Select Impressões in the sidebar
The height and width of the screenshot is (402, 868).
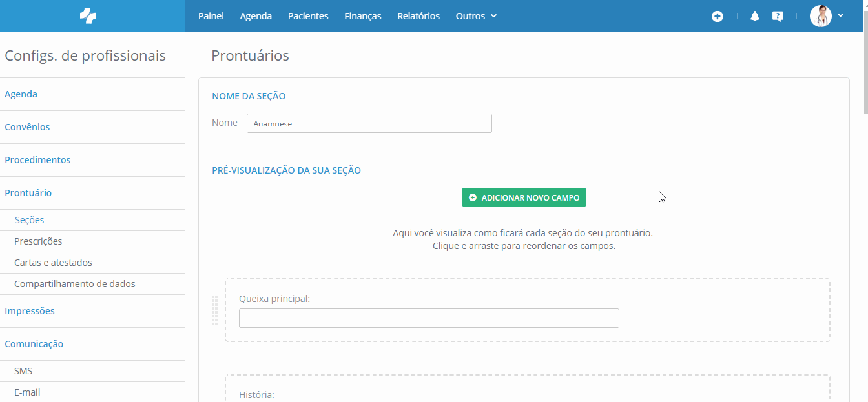pyautogui.click(x=92, y=311)
